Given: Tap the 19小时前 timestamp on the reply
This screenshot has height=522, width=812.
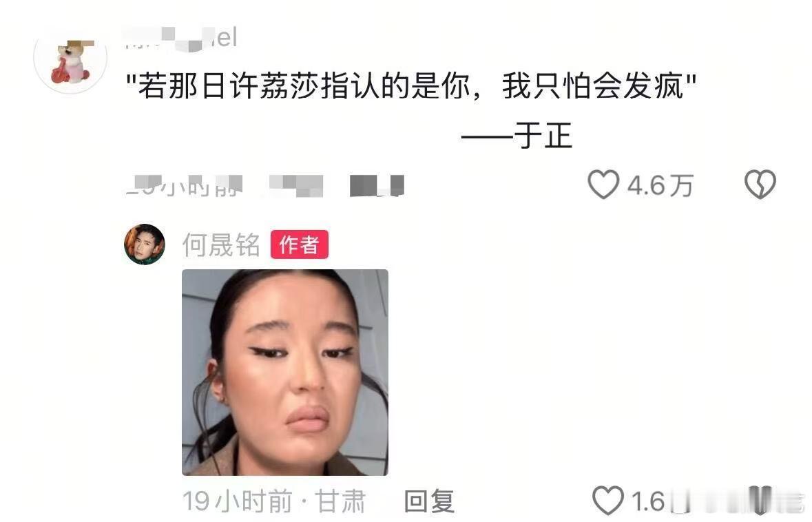Looking at the screenshot, I should pos(237,501).
